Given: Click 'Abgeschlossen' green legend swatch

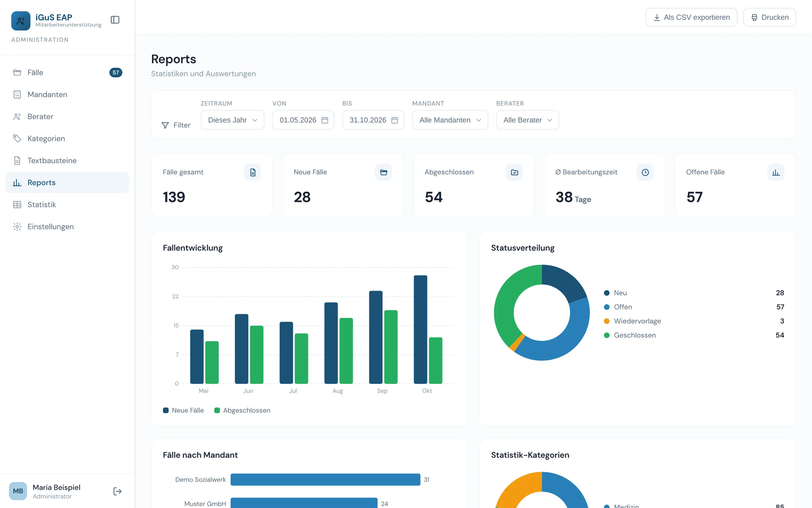Looking at the screenshot, I should [x=217, y=410].
